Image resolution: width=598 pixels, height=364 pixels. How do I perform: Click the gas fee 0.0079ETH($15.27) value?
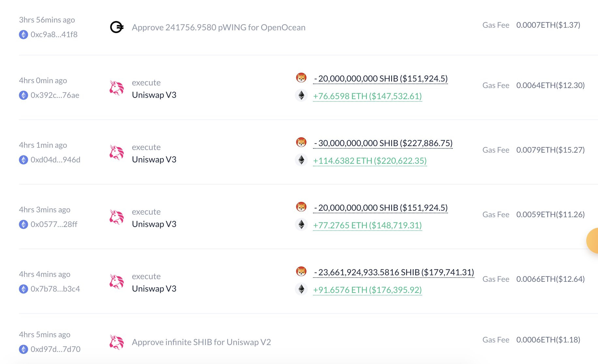(550, 150)
